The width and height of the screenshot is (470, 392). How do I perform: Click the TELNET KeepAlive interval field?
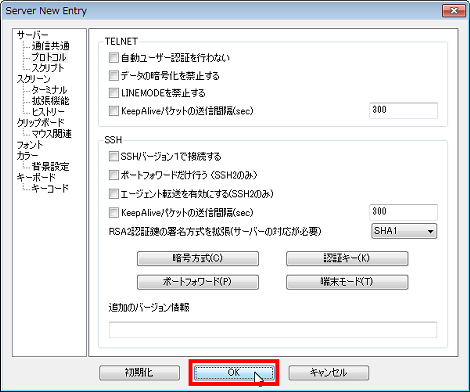point(403,110)
